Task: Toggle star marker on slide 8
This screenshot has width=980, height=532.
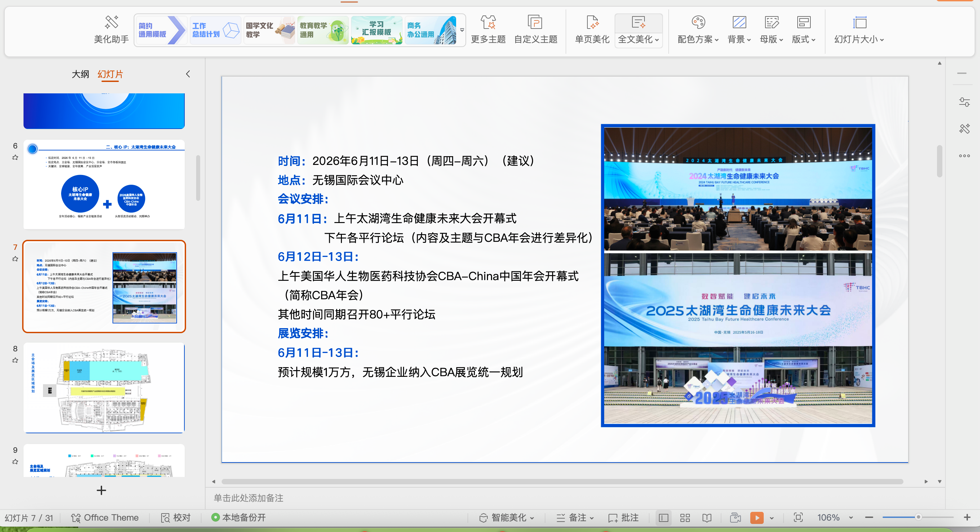Action: (x=15, y=360)
